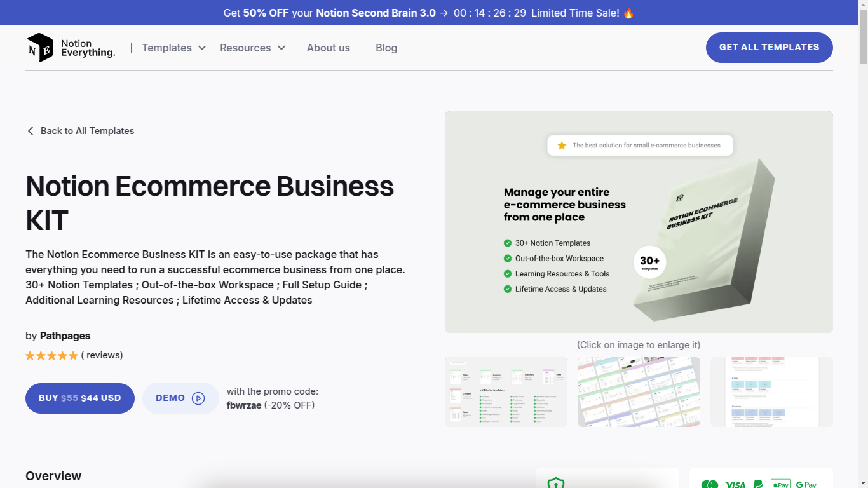
Task: Click the Pathpages author link
Action: click(65, 335)
